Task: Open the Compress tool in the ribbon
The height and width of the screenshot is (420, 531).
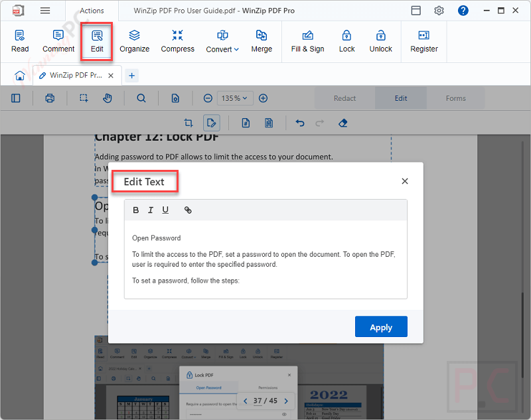Action: [177, 41]
